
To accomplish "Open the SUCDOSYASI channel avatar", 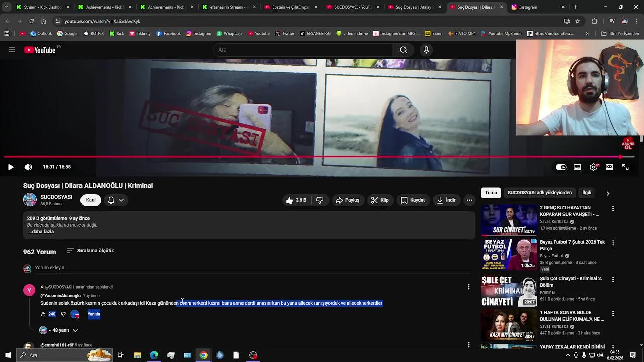I will pyautogui.click(x=30, y=200).
